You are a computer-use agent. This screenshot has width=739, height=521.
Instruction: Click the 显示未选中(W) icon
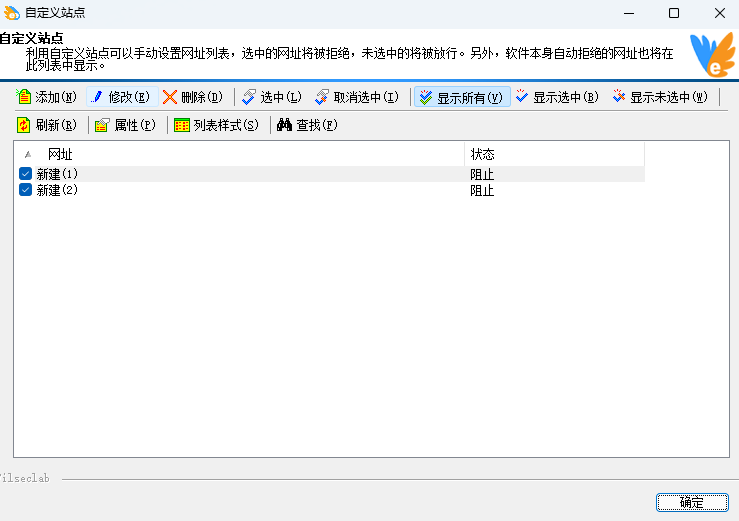619,96
